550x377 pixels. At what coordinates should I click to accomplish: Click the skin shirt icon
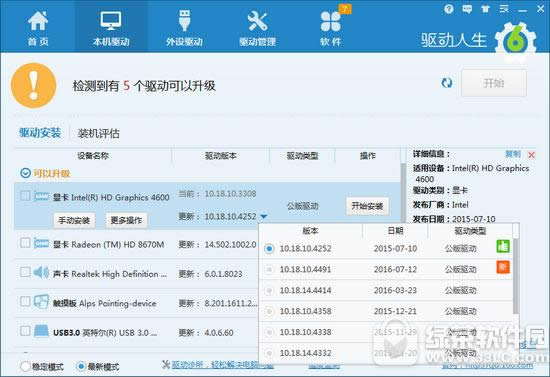[485, 9]
